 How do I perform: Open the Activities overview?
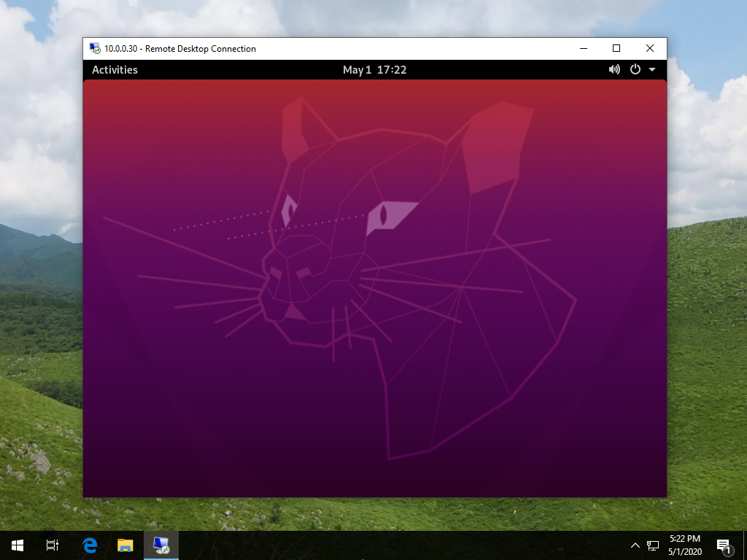point(114,69)
